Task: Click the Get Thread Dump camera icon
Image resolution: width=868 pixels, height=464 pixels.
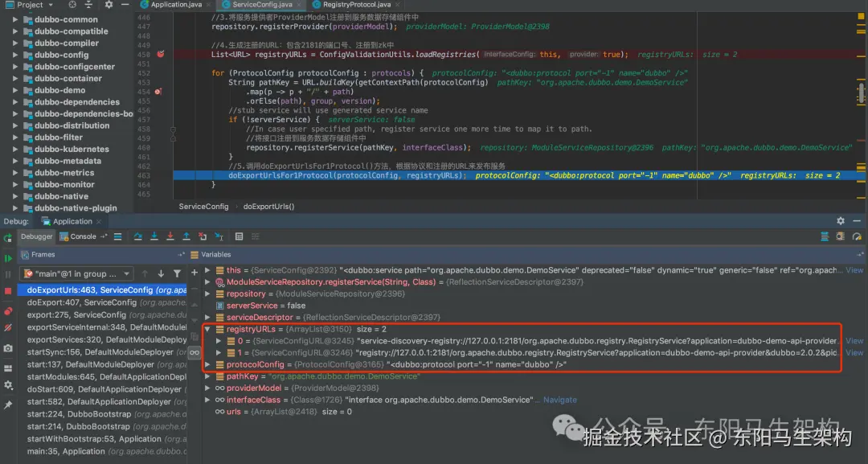Action: [x=8, y=348]
